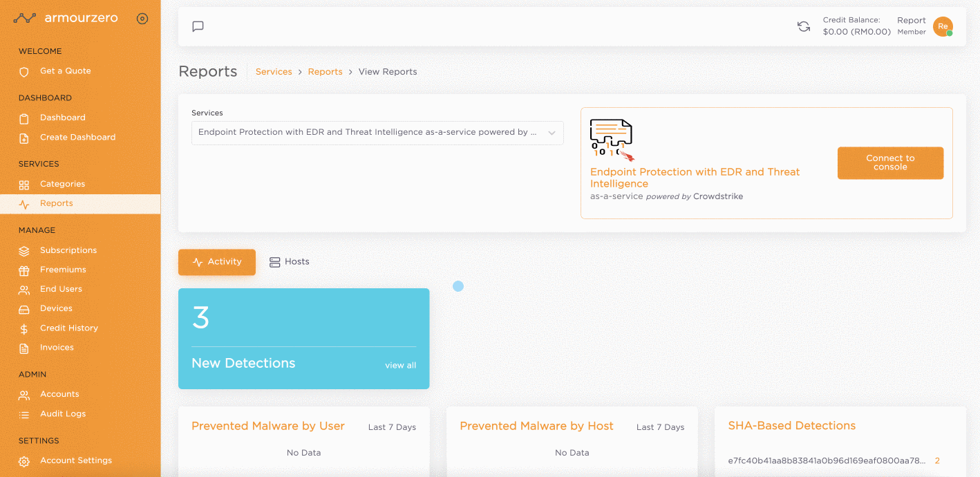Screen dimensions: 980x477
Task: Open Devices in the sidebar
Action: point(56,309)
